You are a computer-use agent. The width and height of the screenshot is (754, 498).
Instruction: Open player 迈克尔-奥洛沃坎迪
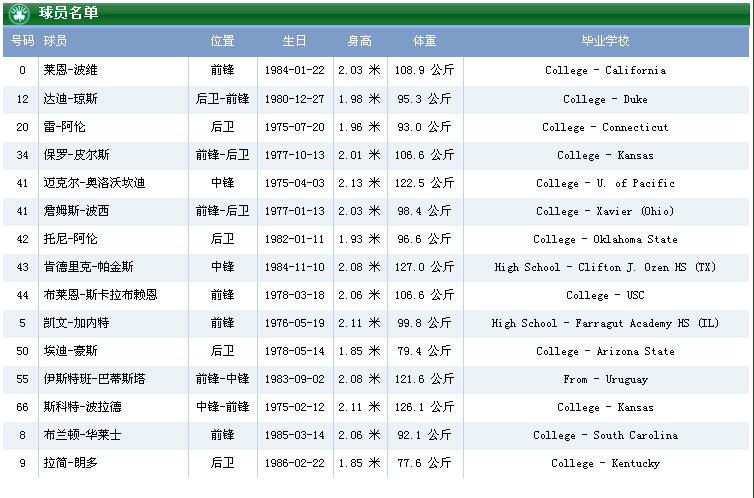[94, 183]
